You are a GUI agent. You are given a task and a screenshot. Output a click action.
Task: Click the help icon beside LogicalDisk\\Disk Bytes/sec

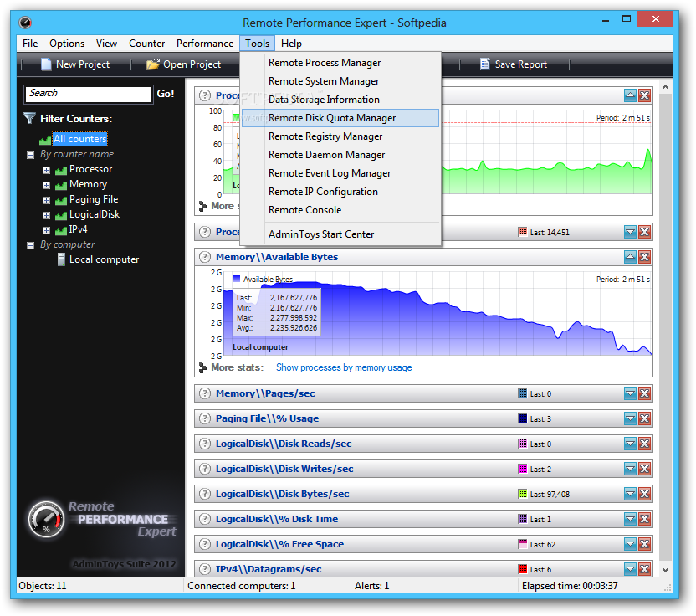coord(205,494)
